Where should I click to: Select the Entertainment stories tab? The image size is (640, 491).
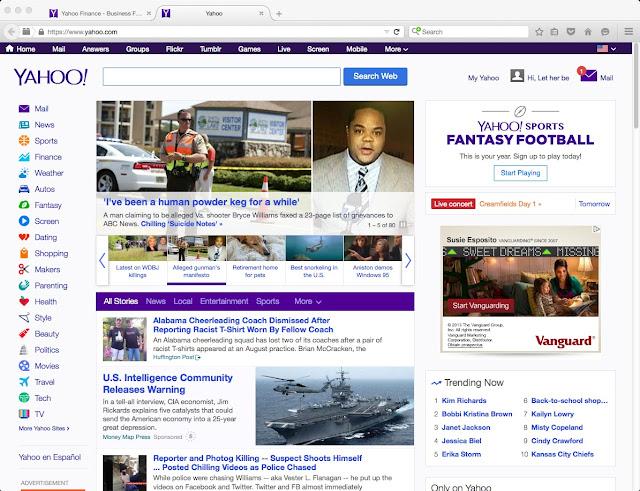[x=224, y=301]
